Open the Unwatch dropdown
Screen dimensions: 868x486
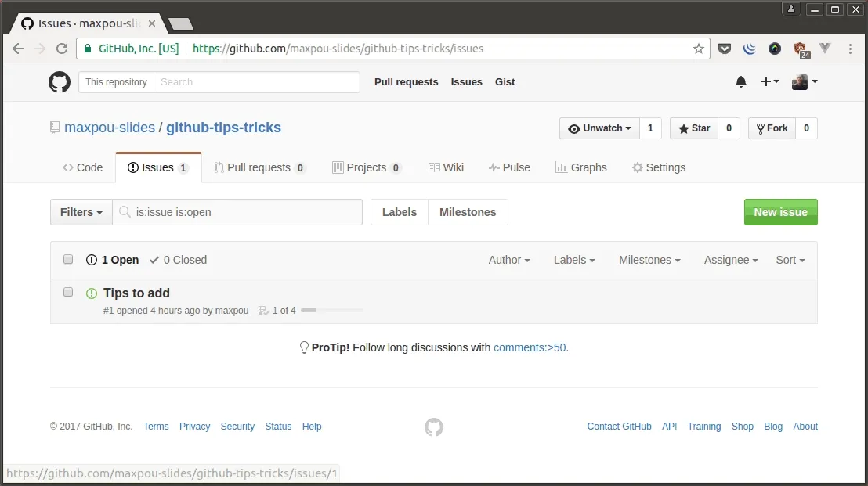point(599,128)
